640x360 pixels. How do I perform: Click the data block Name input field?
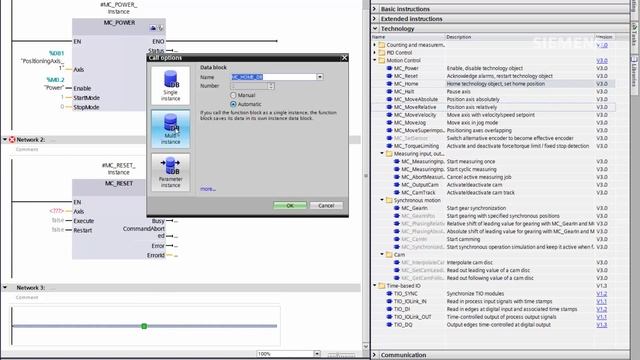(273, 77)
